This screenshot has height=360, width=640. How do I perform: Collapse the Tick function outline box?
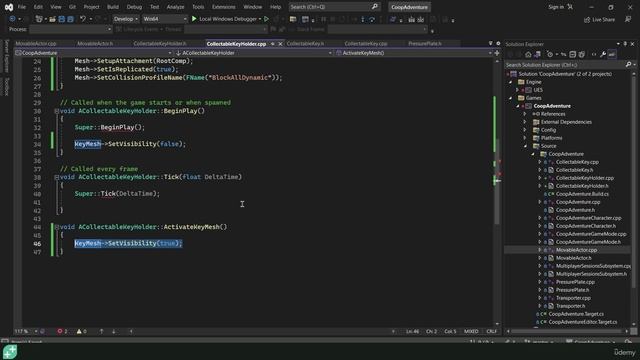(57, 177)
